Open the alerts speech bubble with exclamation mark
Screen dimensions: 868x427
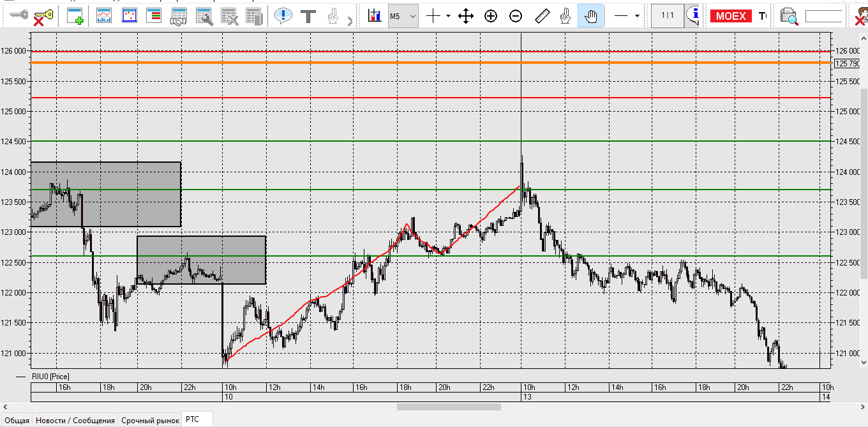pyautogui.click(x=283, y=16)
